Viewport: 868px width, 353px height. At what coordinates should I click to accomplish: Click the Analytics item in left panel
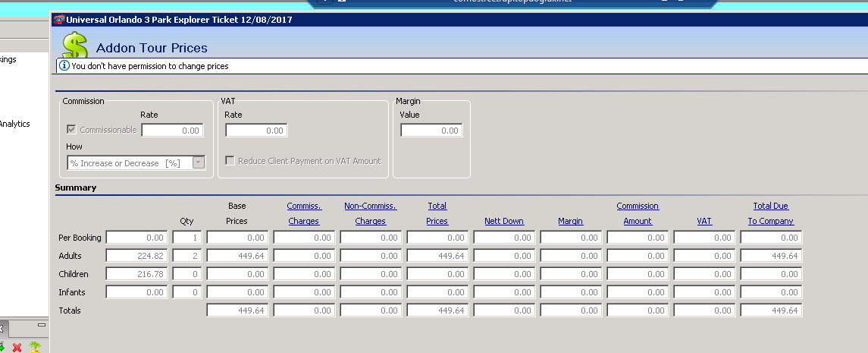click(15, 124)
